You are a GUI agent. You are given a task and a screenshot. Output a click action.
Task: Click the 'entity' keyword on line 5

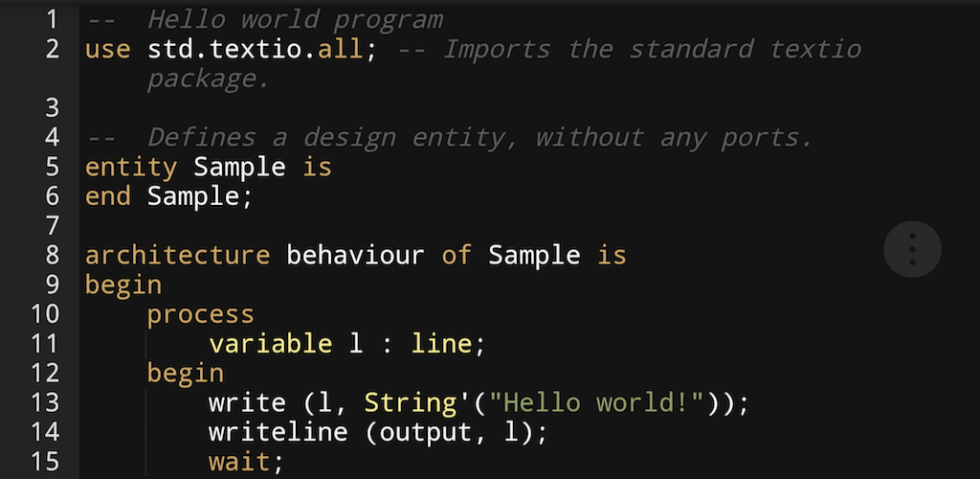coord(131,167)
